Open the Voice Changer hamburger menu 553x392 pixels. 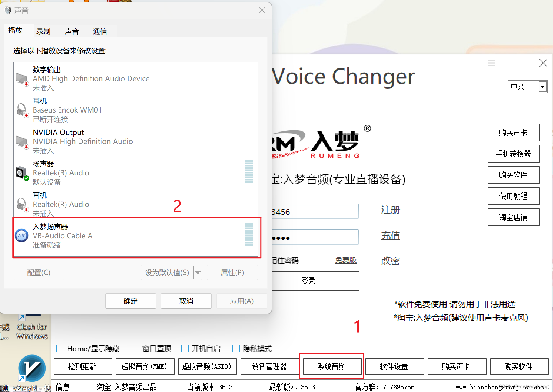491,63
